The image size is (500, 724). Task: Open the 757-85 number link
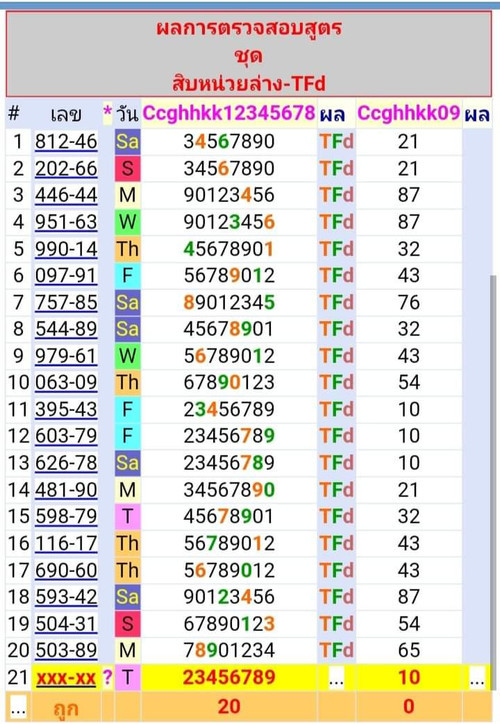click(66, 302)
